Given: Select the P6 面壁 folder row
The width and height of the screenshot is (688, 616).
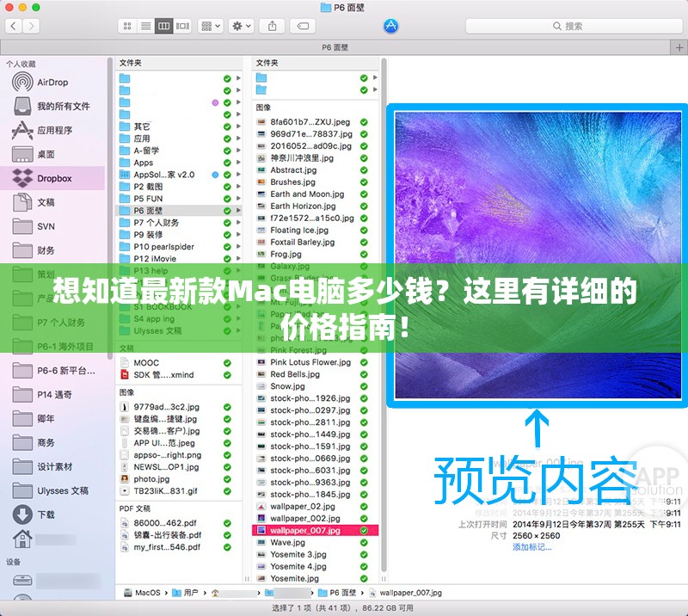Looking at the screenshot, I should point(179,211).
